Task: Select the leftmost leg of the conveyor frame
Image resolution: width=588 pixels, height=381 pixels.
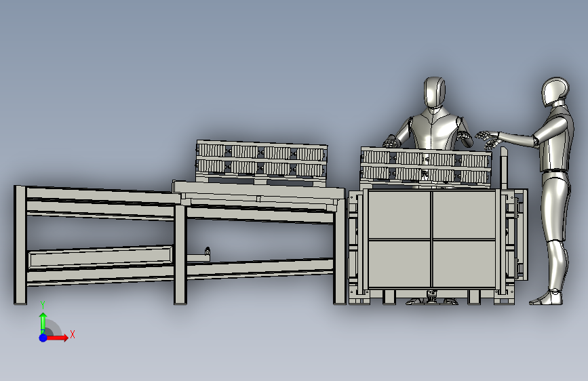Action: point(20,245)
